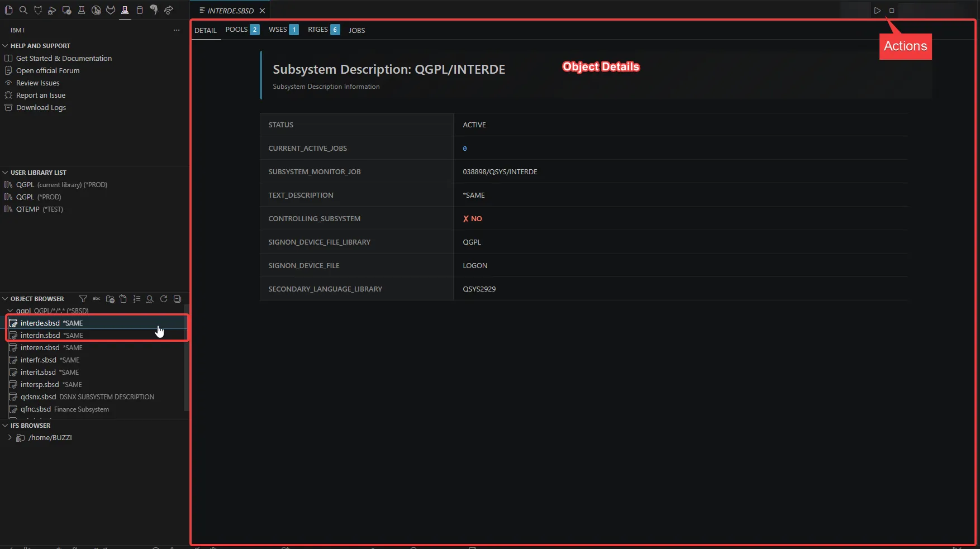Screen dimensions: 980x549
Task: Open official Forum link
Action: tap(47, 70)
